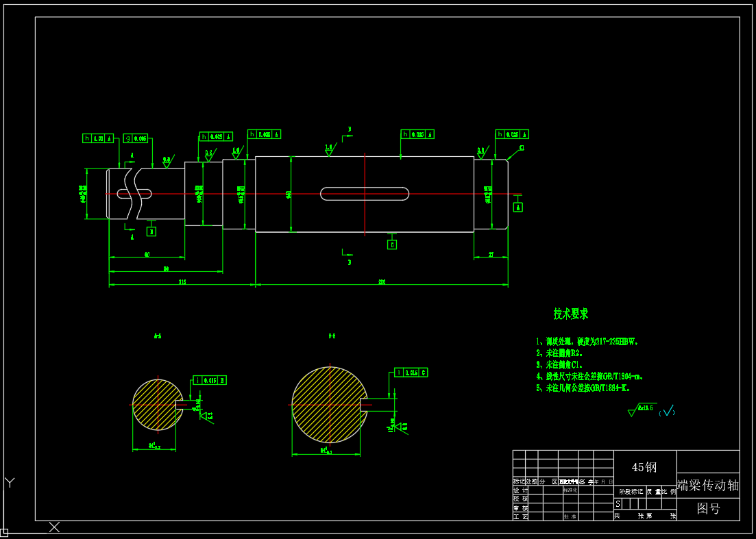
Task: Select the '27' length dimension at the right end
Action: click(491, 254)
